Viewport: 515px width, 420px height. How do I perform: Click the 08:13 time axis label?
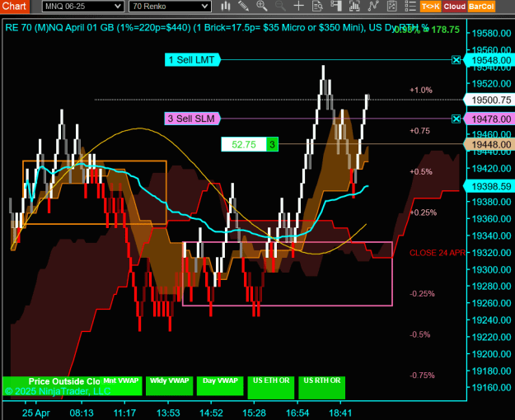pyautogui.click(x=82, y=413)
